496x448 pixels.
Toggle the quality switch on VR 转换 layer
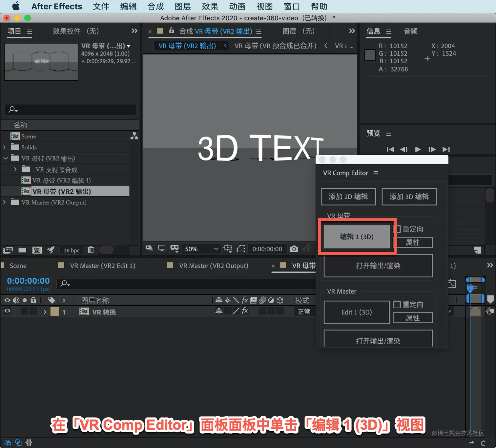click(x=236, y=311)
